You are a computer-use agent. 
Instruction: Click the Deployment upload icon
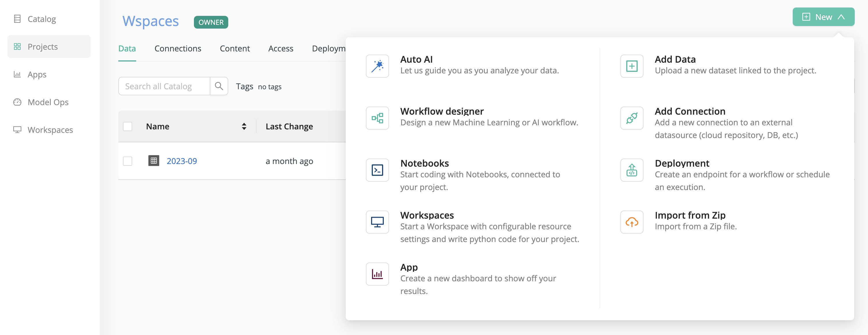click(632, 170)
